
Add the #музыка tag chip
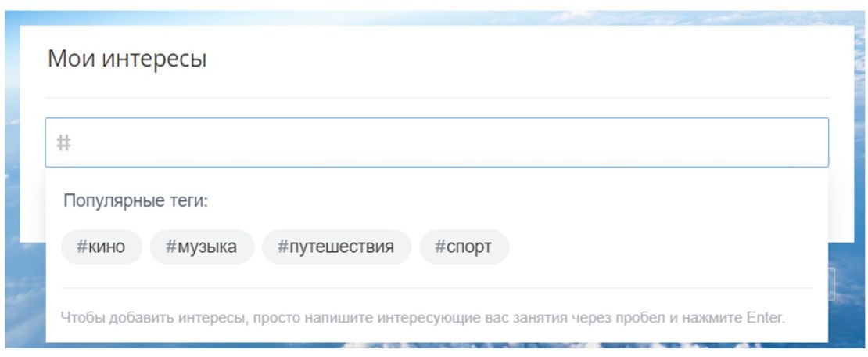202,247
